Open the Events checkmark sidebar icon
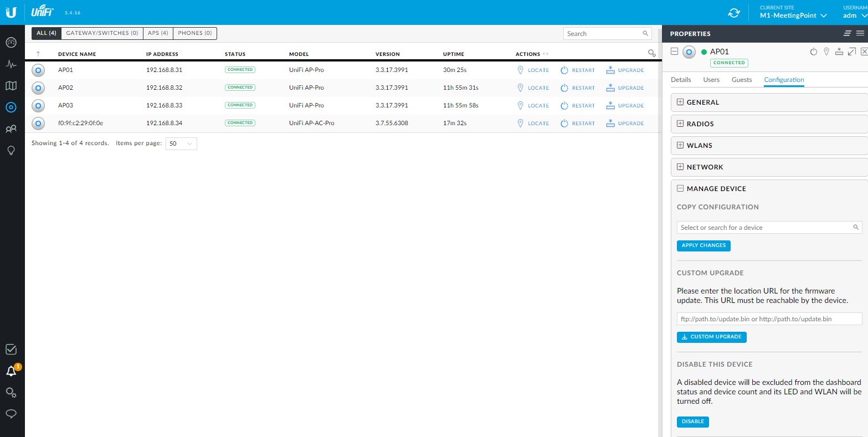The image size is (868, 437). click(11, 349)
